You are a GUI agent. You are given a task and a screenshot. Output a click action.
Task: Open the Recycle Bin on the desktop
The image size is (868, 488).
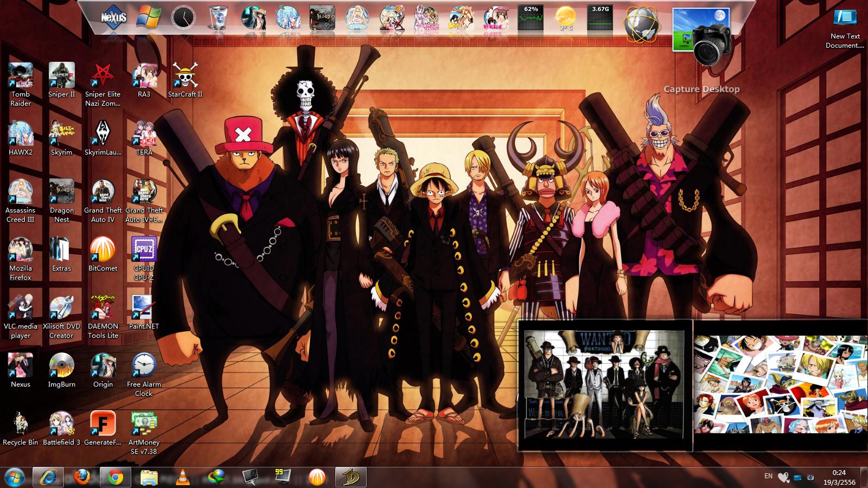pos(21,428)
